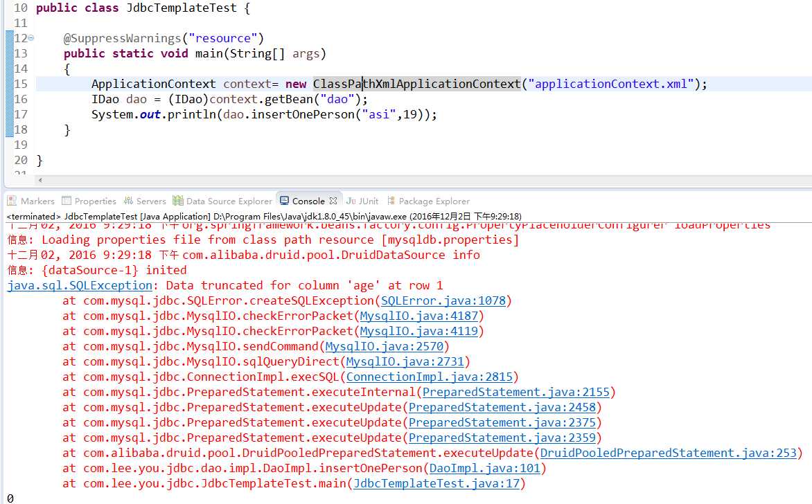Open the Markers view tab
812x504 pixels.
[x=31, y=201]
